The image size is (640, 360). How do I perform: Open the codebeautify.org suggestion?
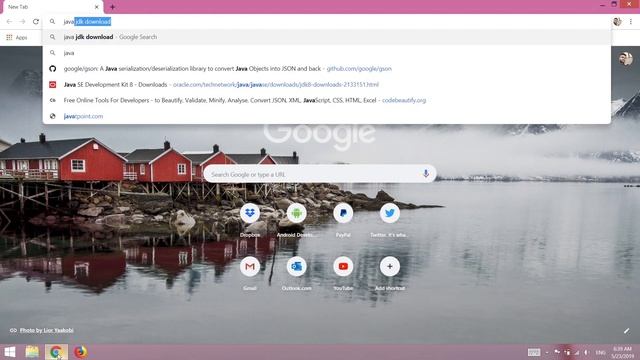point(327,100)
